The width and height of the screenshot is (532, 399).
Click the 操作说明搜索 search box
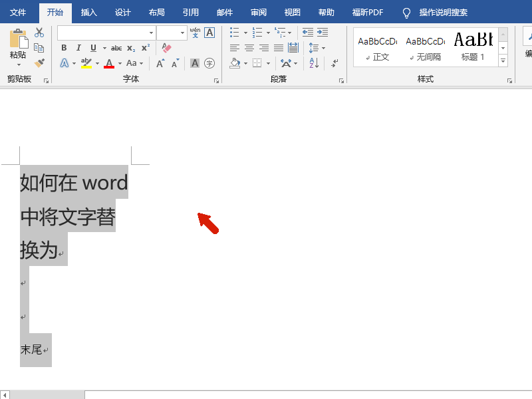pos(443,13)
